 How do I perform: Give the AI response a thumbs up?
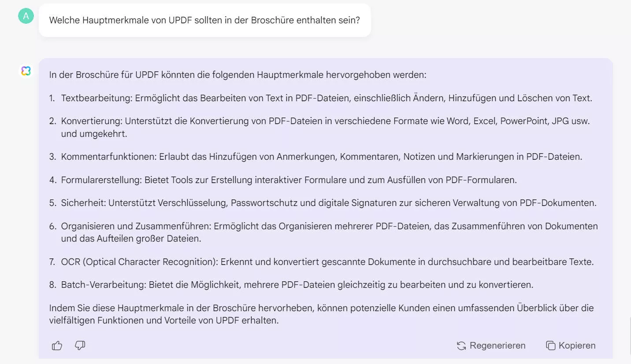click(56, 346)
